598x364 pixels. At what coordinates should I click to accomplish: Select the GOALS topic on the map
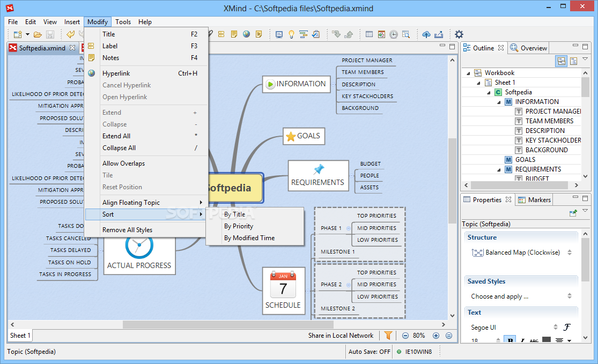tap(304, 136)
